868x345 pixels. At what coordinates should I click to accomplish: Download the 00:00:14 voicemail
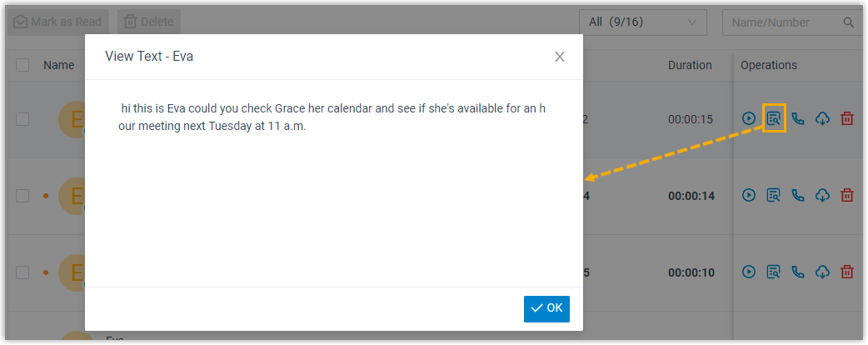pos(822,196)
